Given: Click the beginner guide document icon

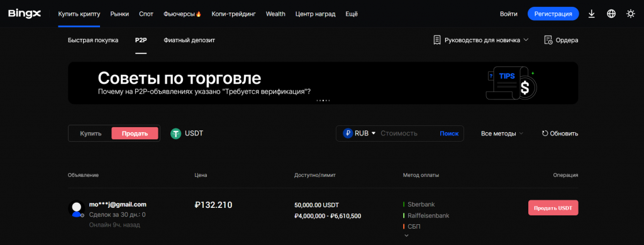Looking at the screenshot, I should [437, 40].
